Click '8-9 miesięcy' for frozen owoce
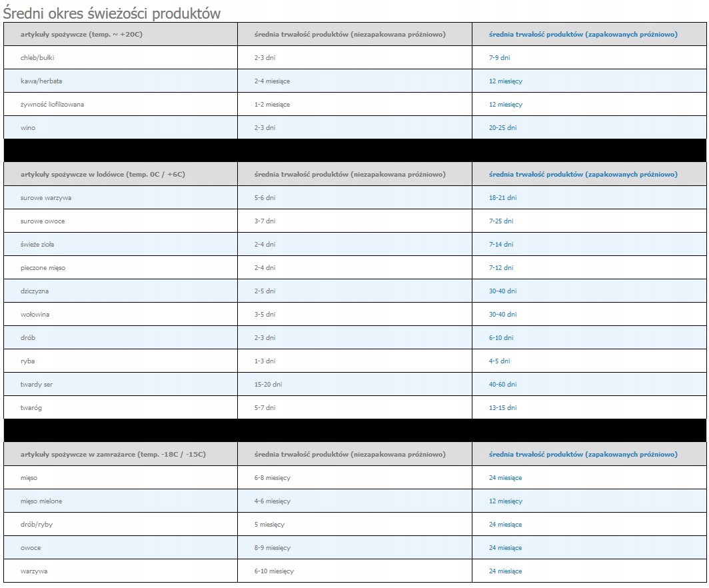Image resolution: width=709 pixels, height=588 pixels. (272, 548)
